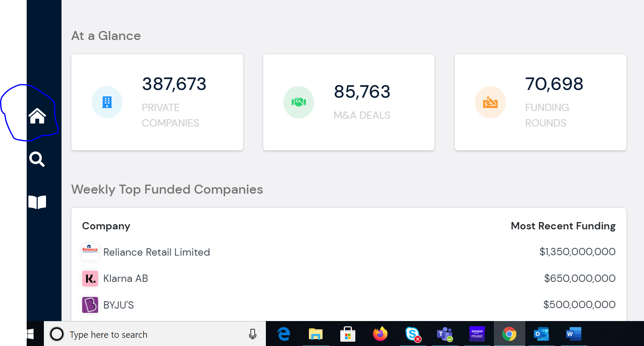The image size is (644, 346).
Task: Click the Most Recent Funding column header
Action: pyautogui.click(x=563, y=226)
